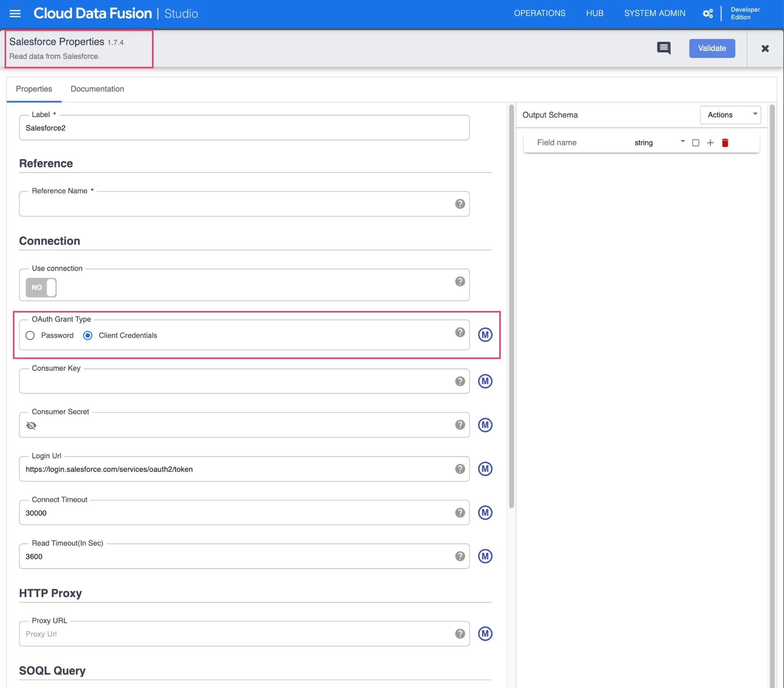Click the Cloud Data Fusion logo
This screenshot has height=688, width=784.
(x=92, y=14)
